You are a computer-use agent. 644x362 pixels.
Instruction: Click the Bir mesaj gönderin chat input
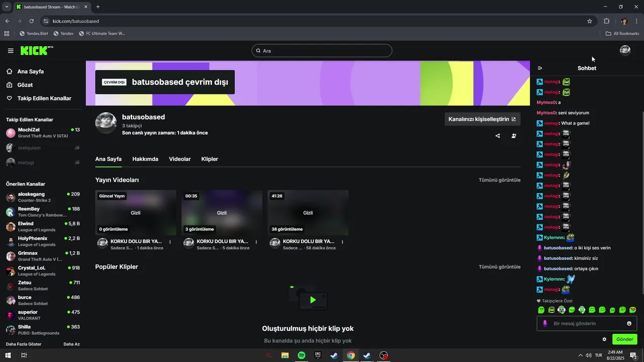[x=587, y=323]
